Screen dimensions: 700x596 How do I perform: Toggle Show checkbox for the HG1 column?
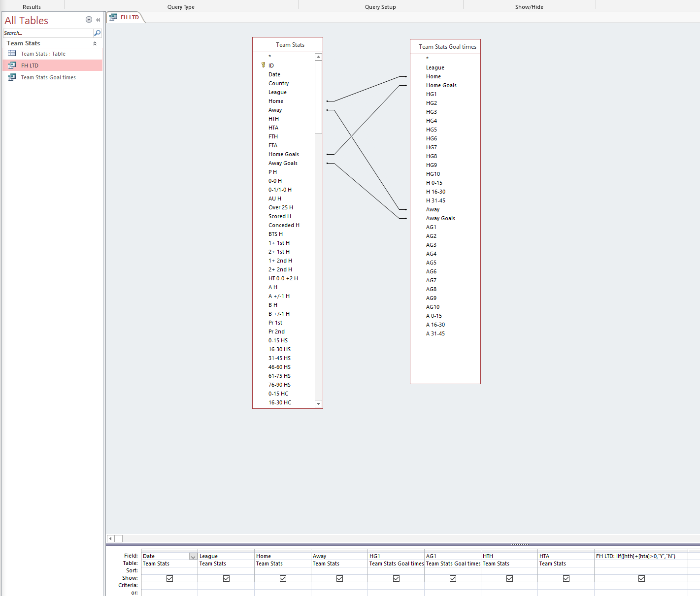click(x=396, y=578)
